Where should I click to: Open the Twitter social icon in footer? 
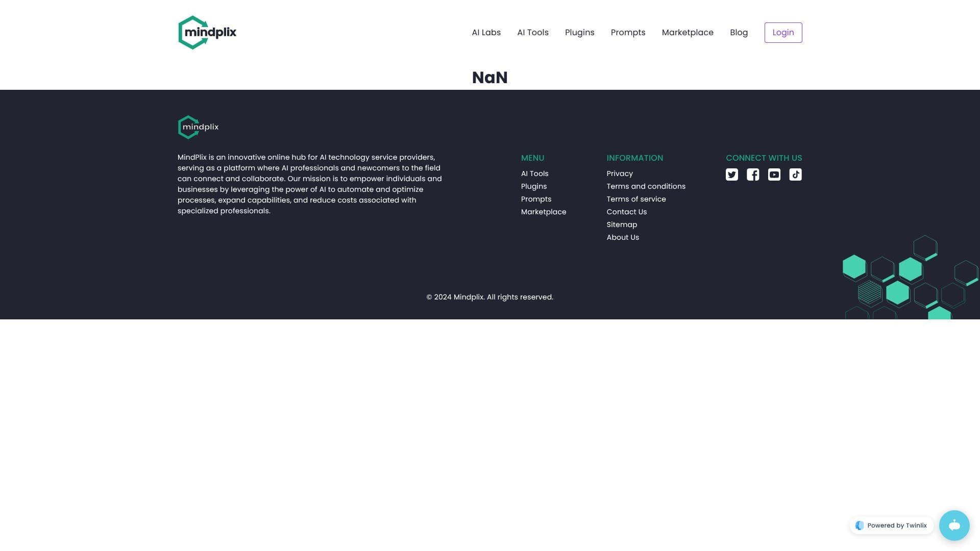pos(731,174)
